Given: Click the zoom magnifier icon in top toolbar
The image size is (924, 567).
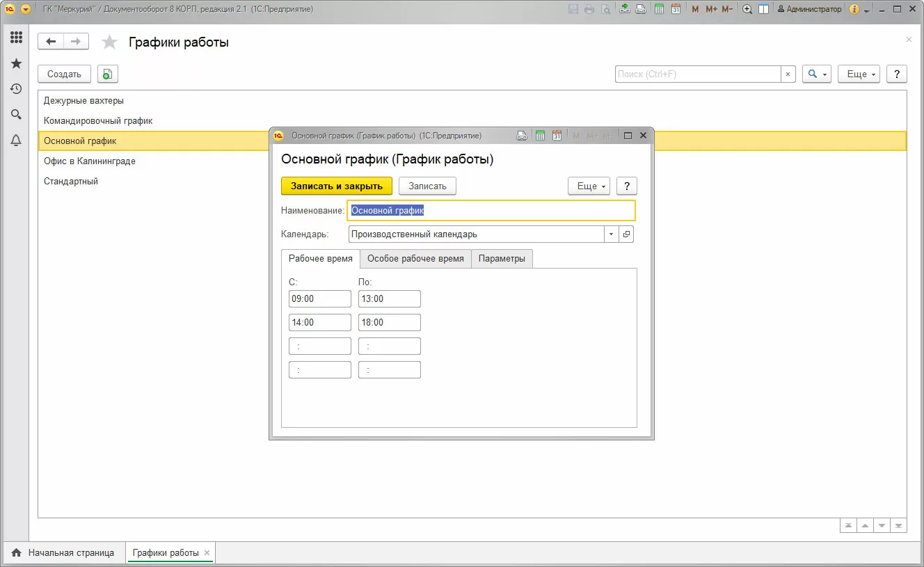Looking at the screenshot, I should coord(747,9).
